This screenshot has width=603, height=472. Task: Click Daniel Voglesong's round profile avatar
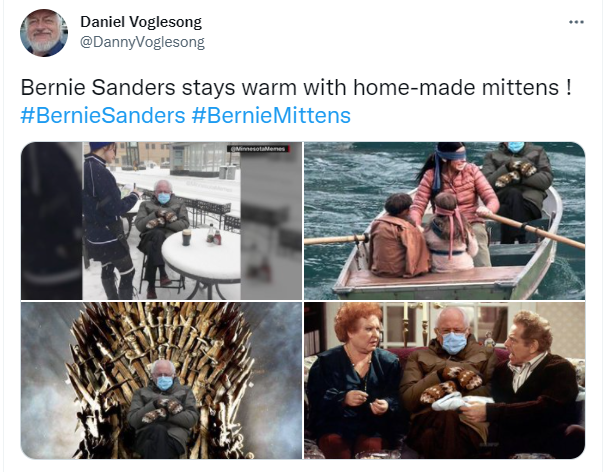pyautogui.click(x=44, y=33)
